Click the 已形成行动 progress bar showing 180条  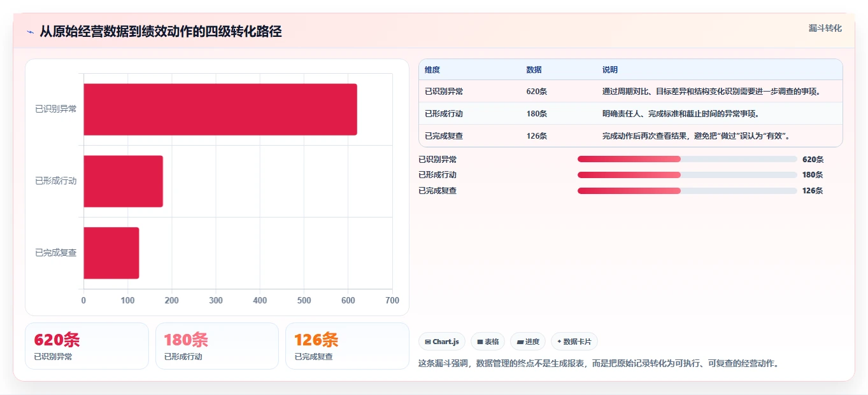pos(687,175)
